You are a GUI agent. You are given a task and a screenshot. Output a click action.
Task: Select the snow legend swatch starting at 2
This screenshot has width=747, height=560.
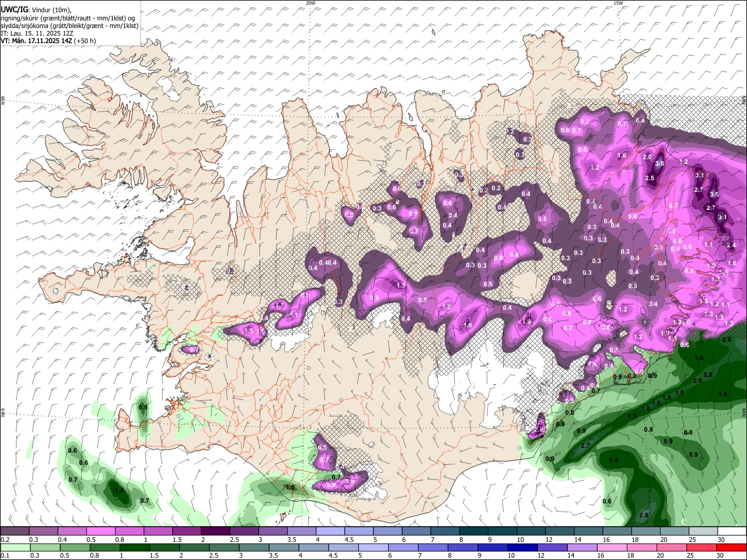pyautogui.click(x=215, y=531)
